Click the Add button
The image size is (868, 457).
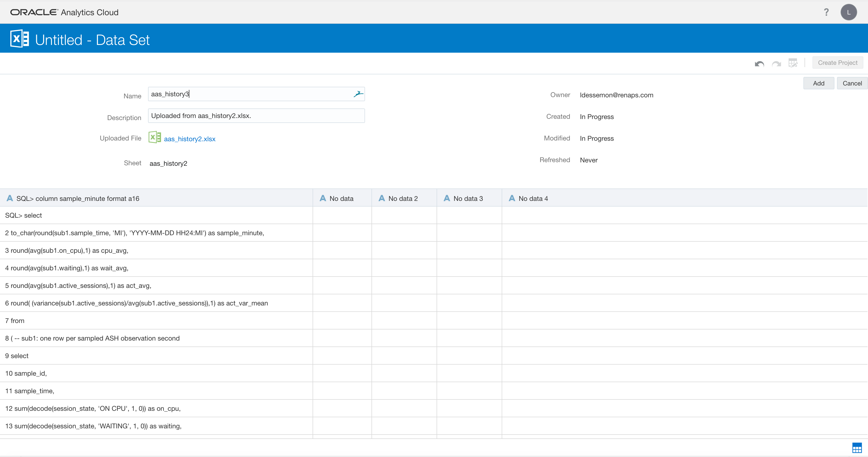(x=818, y=83)
